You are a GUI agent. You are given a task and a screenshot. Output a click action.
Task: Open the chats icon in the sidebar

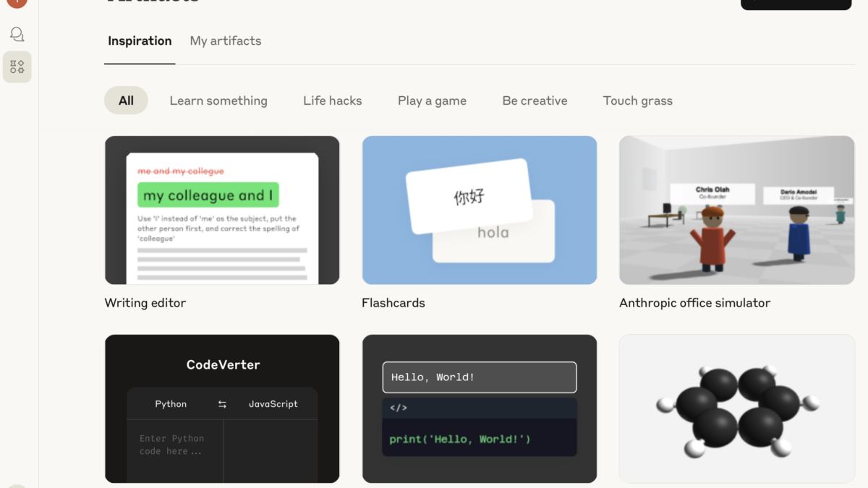tap(17, 34)
